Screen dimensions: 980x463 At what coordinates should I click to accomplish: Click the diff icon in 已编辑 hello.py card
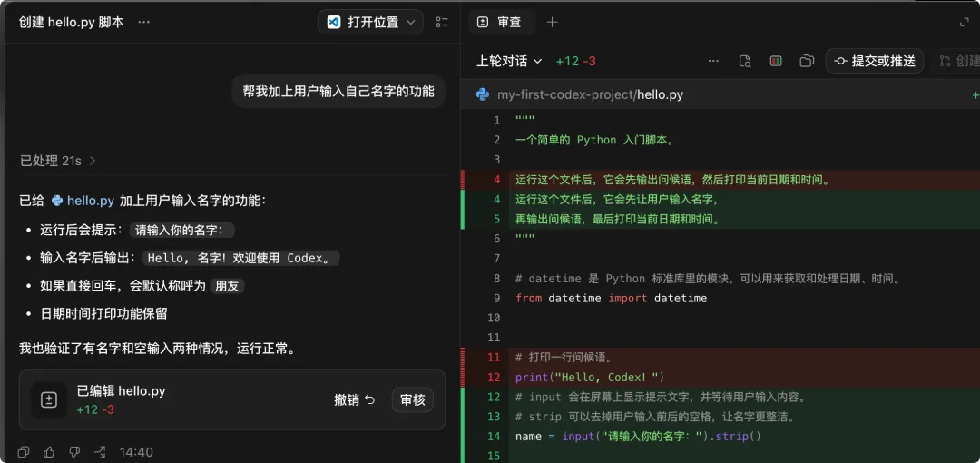click(49, 399)
